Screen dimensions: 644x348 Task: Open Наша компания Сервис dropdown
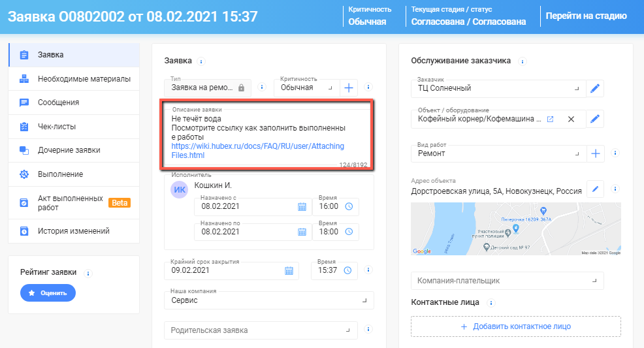click(x=269, y=300)
